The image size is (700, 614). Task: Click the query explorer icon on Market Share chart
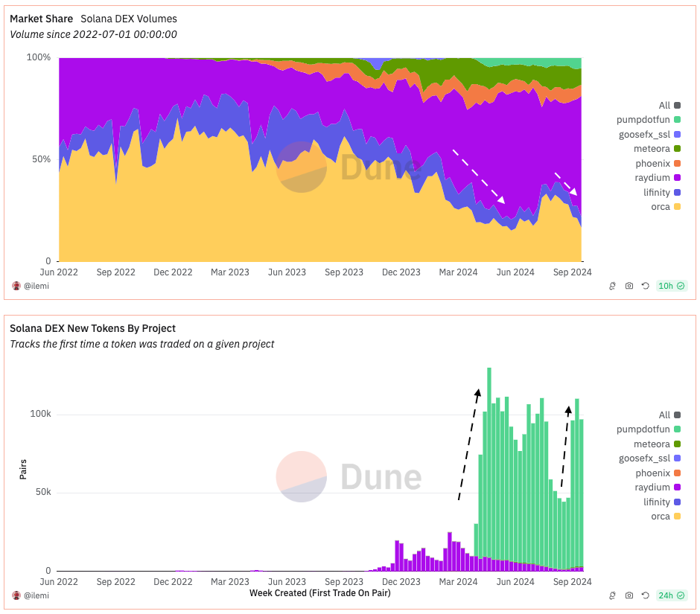pyautogui.click(x=612, y=286)
